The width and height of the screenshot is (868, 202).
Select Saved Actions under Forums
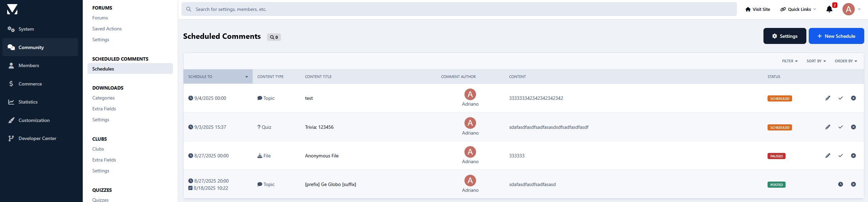click(x=107, y=29)
